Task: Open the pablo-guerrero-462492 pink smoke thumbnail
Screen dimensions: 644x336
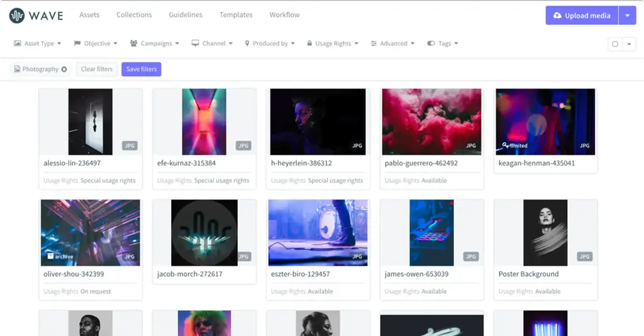Action: pyautogui.click(x=431, y=122)
